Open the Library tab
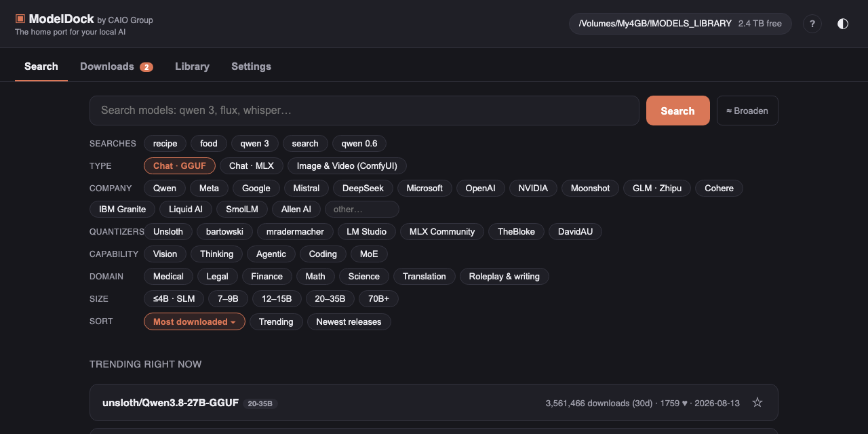This screenshot has width=868, height=434. point(192,66)
